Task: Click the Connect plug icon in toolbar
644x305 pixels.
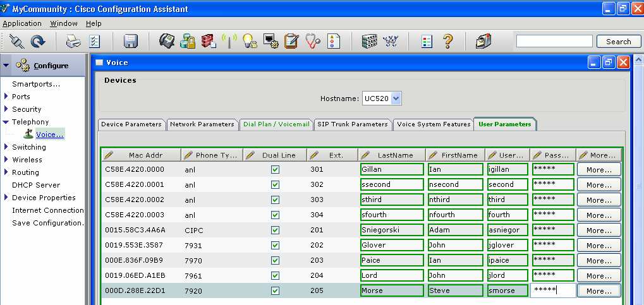Action: click(x=16, y=41)
